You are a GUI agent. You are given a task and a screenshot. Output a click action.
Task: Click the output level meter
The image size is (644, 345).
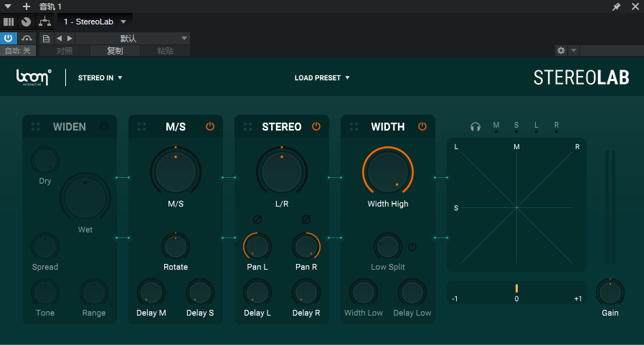coord(610,207)
